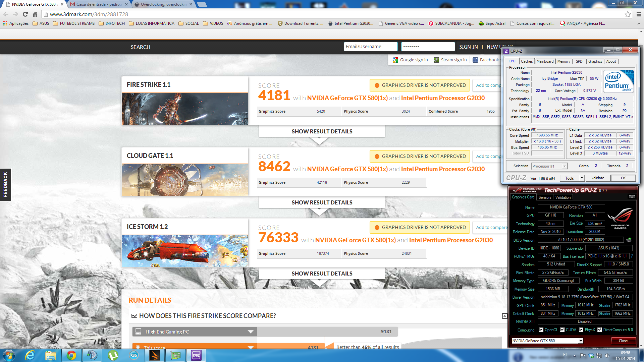Reload the page with the refresh icon

(x=25, y=14)
